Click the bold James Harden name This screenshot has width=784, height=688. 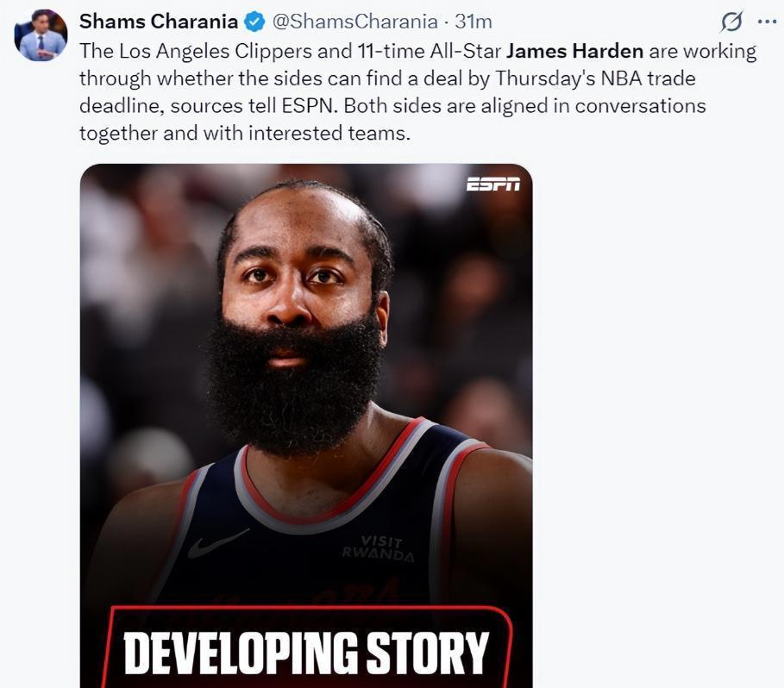point(575,52)
